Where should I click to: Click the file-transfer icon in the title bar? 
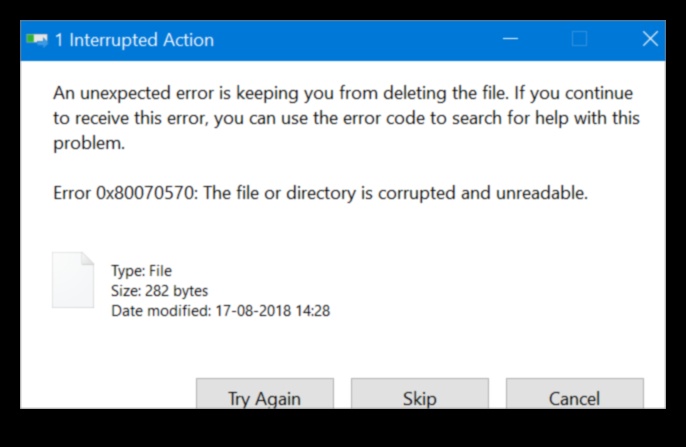tap(37, 40)
